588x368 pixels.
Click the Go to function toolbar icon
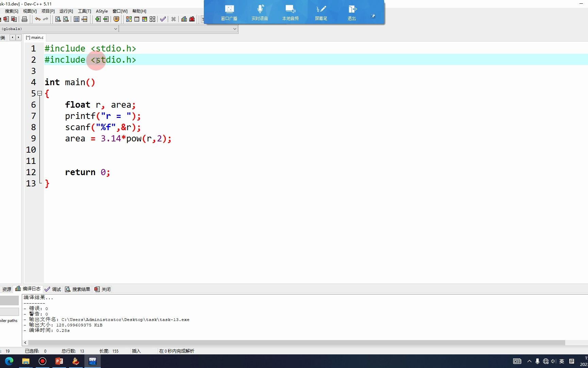coord(77,19)
